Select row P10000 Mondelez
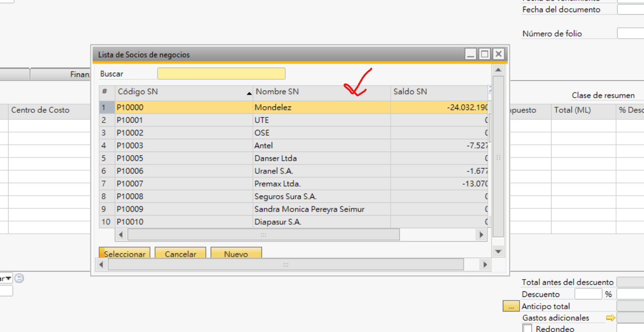 294,107
